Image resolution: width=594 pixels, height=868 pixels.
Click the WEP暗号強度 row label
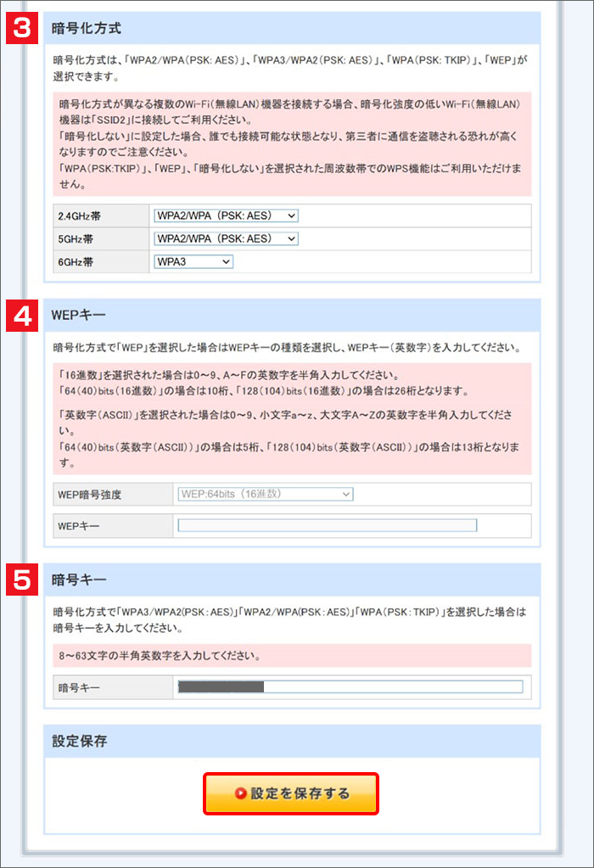point(89,495)
